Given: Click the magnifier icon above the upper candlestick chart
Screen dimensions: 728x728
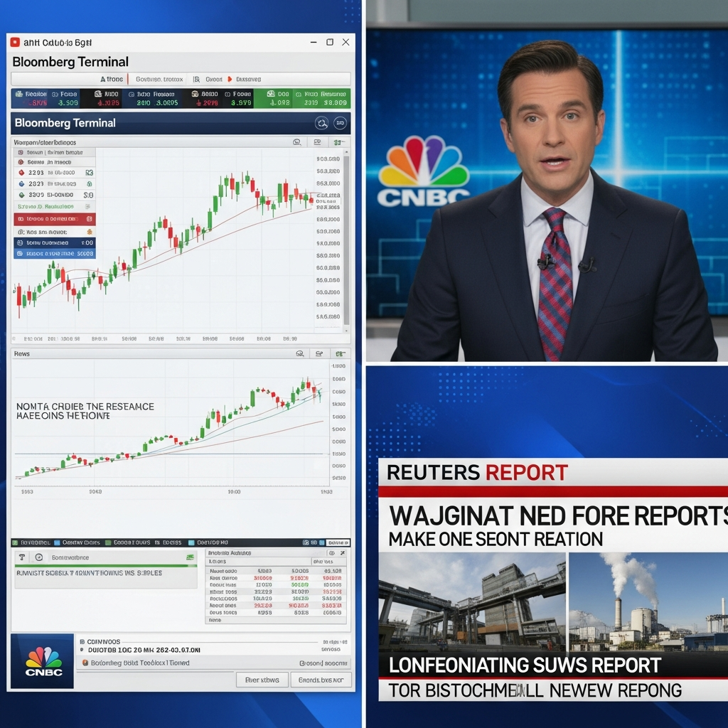Looking at the screenshot, I should point(296,142).
